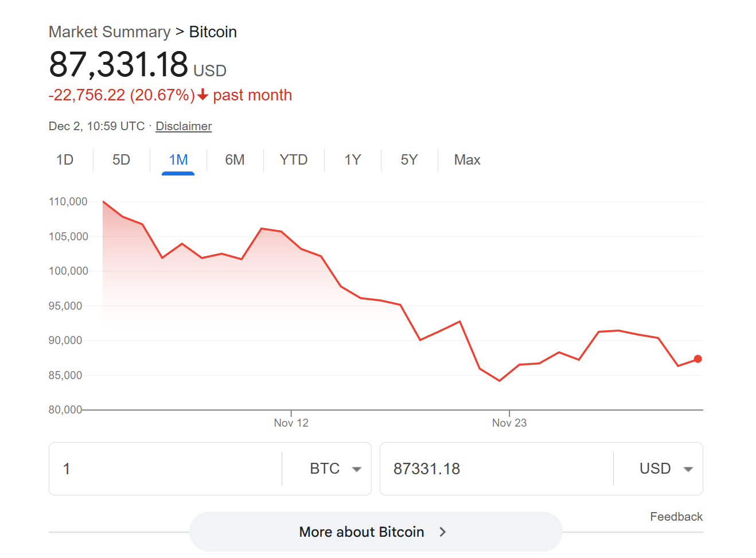
Task: Select the 1D time range tab
Action: [x=65, y=160]
